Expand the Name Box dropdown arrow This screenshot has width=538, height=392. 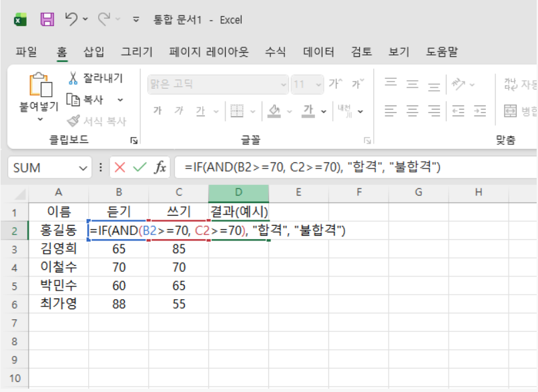tap(83, 168)
